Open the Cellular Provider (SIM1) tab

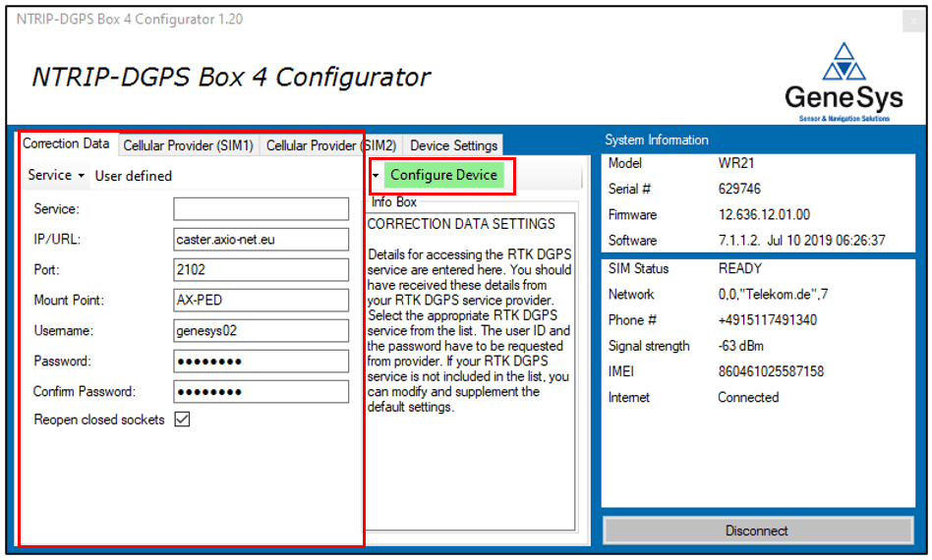point(189,145)
